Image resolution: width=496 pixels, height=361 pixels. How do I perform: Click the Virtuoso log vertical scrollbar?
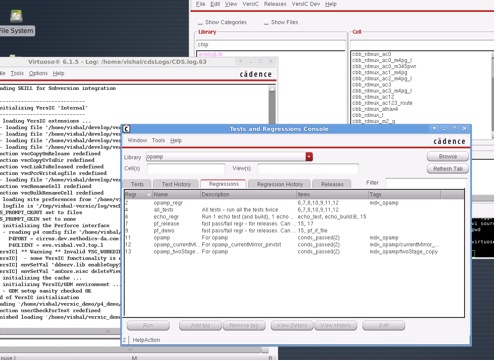coord(272,105)
